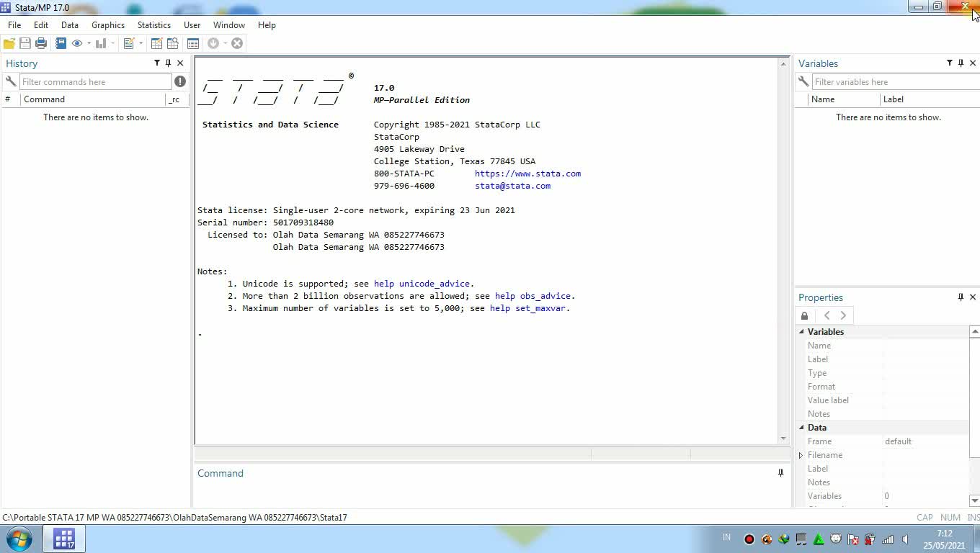Open the File menu

coord(14,24)
